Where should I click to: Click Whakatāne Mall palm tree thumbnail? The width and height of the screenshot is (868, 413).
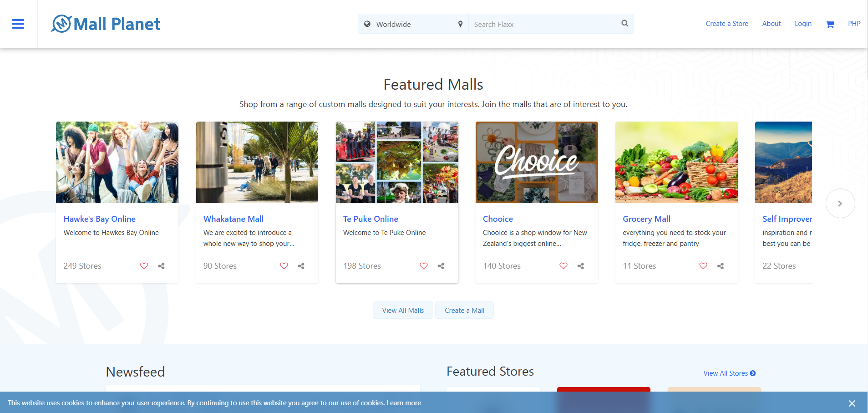click(x=257, y=162)
